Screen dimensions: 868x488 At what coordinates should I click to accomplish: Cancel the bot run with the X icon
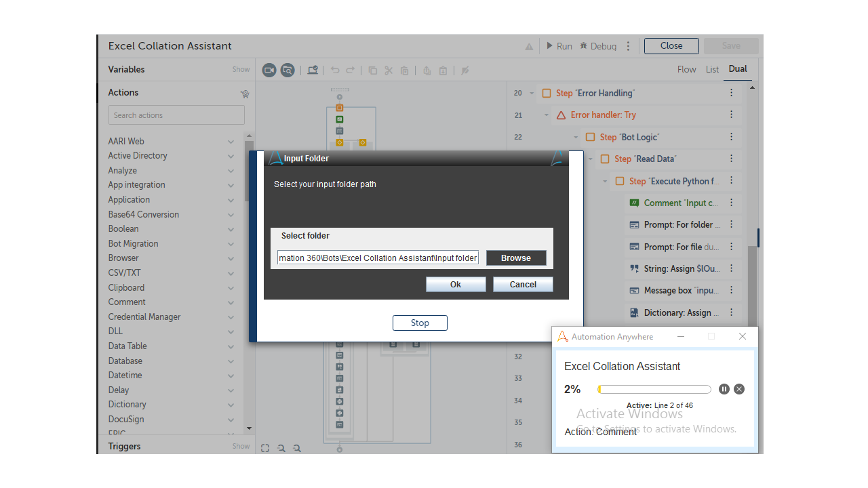(x=739, y=389)
